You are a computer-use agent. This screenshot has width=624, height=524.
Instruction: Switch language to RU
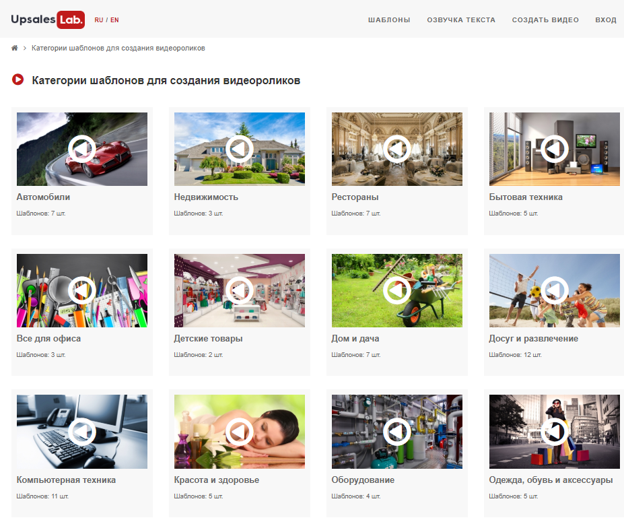point(98,20)
